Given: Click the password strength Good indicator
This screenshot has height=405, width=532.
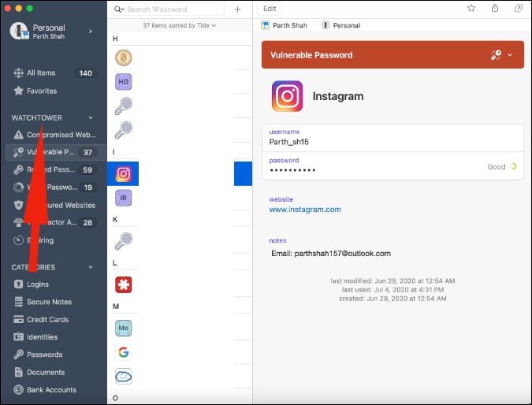Looking at the screenshot, I should (502, 166).
